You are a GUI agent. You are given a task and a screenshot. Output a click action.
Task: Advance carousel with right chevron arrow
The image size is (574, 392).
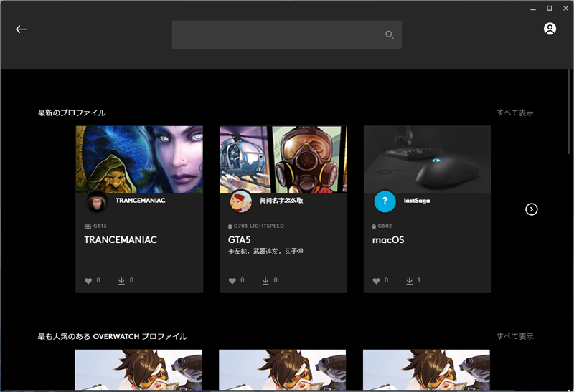(531, 209)
